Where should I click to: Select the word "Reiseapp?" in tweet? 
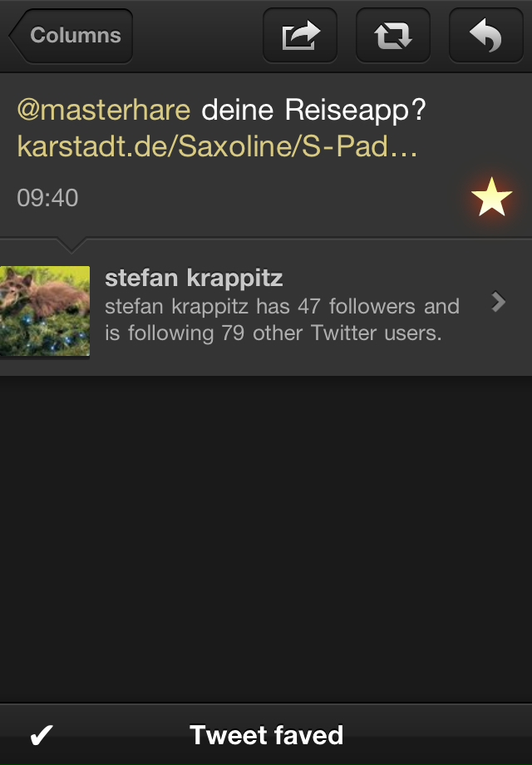tap(355, 109)
